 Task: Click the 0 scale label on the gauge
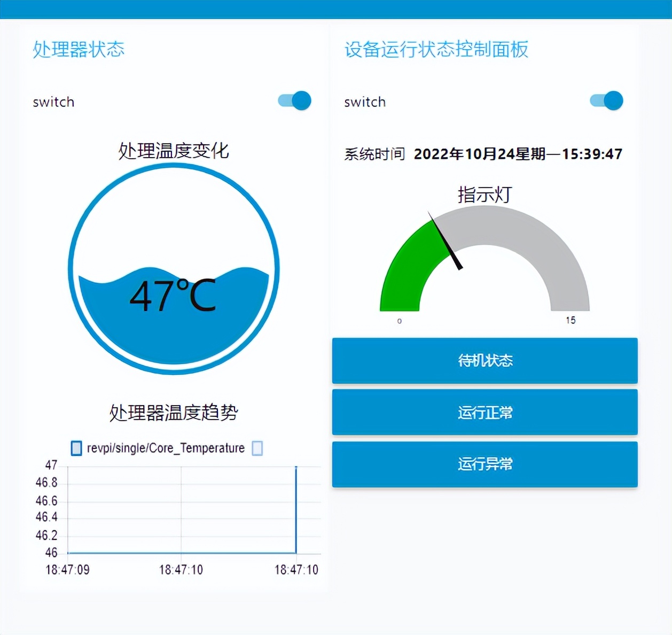coord(398,321)
